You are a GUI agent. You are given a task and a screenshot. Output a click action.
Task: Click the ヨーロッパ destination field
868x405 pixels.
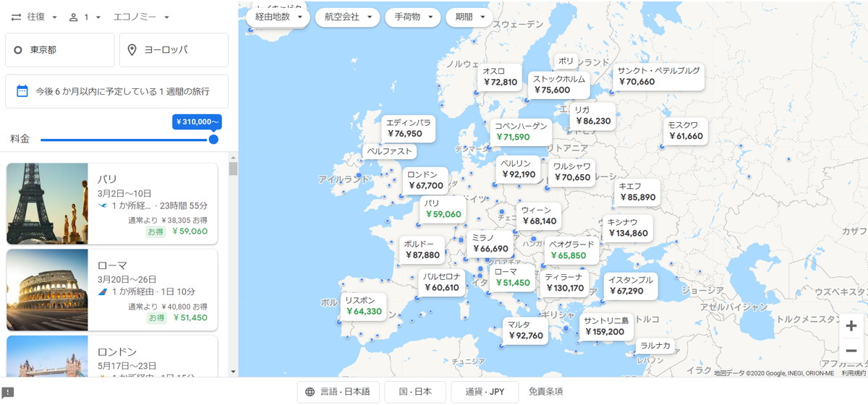tap(174, 50)
